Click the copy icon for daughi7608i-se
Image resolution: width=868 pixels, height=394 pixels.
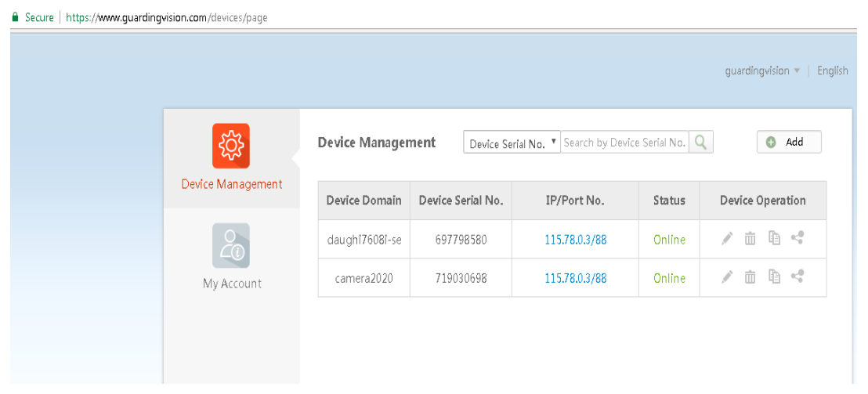(774, 239)
